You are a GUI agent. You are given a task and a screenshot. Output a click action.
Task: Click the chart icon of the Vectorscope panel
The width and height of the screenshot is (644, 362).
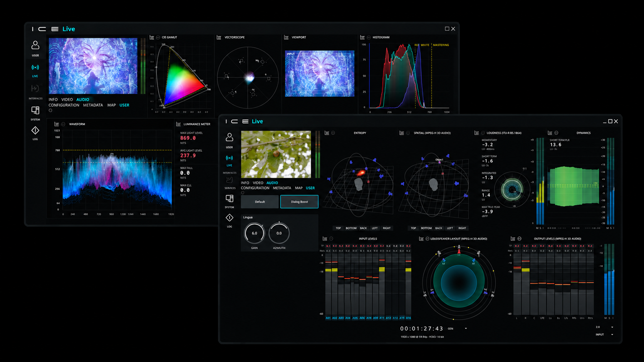[x=219, y=37]
